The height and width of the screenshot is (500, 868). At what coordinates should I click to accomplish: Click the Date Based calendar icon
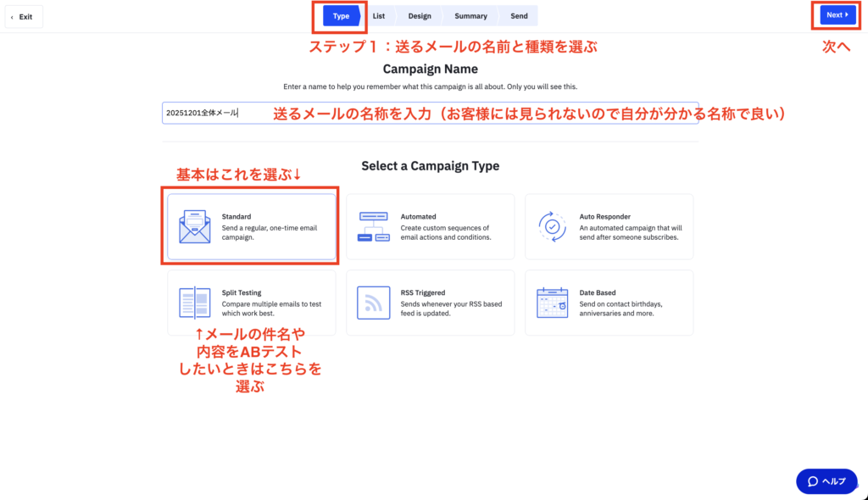point(552,303)
